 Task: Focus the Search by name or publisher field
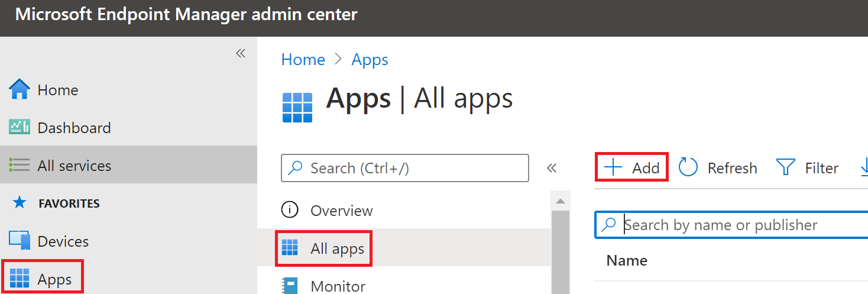739,225
